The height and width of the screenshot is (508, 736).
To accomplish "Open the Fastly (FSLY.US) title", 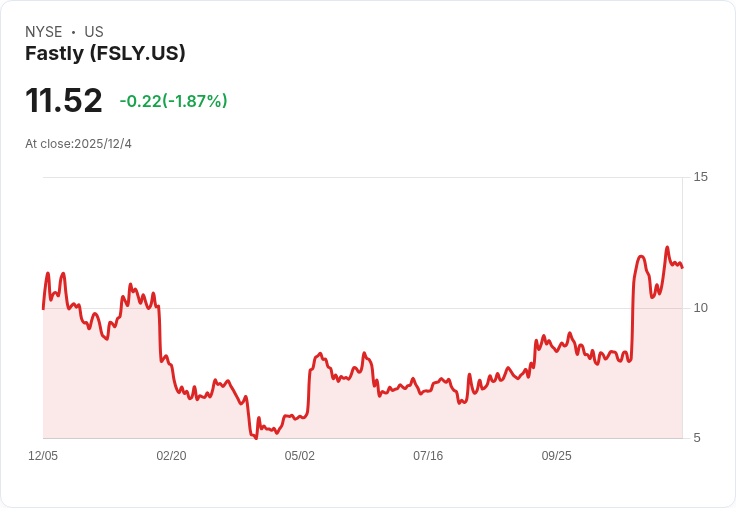I will pos(105,54).
